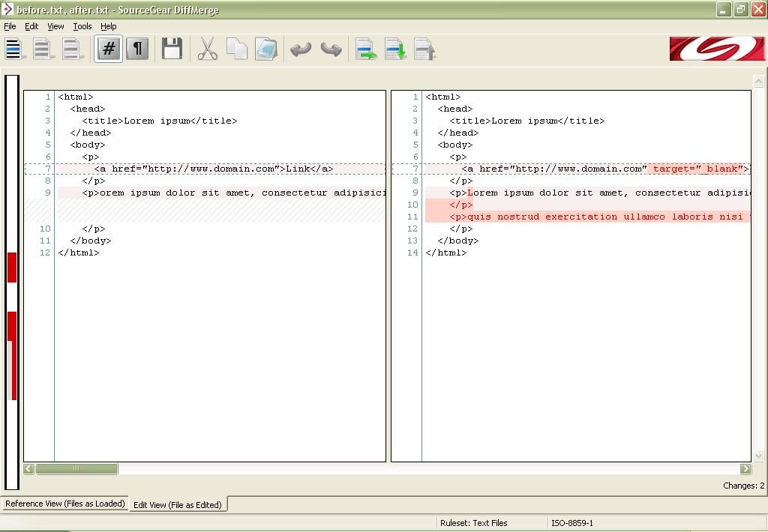Click left pane line number 10
The image size is (768, 532).
point(45,229)
